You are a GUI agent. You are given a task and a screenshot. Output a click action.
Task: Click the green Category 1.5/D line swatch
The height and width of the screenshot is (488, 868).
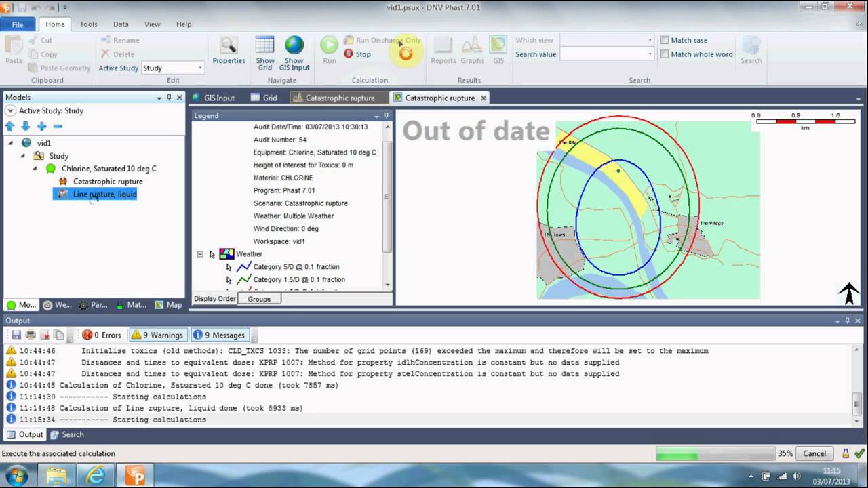click(243, 279)
